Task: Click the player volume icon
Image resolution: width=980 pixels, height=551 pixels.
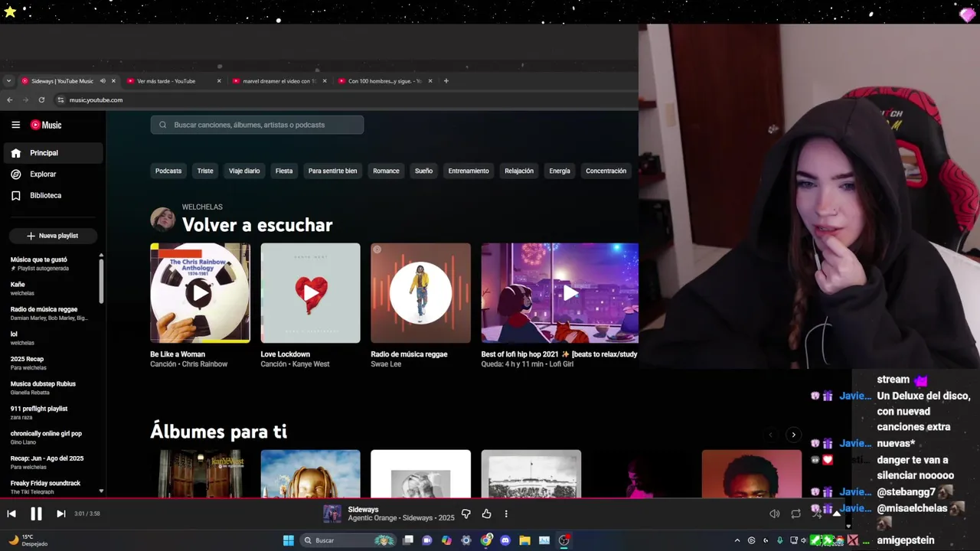Action: tap(775, 514)
